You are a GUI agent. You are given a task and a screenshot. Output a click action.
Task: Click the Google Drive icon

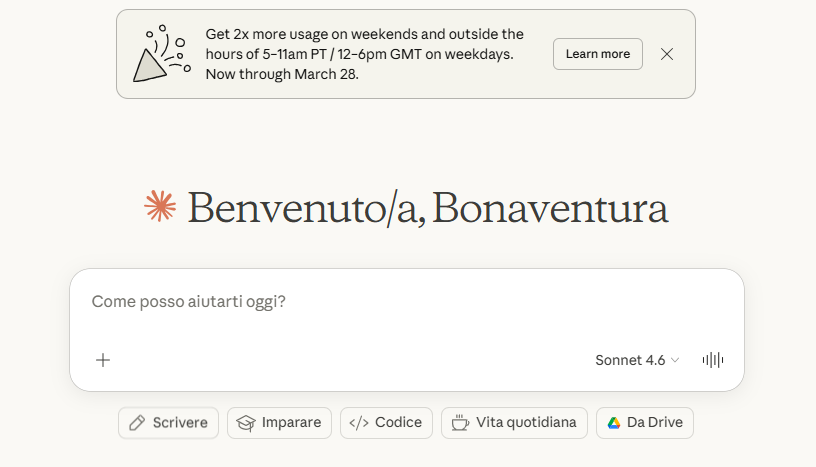tap(614, 423)
